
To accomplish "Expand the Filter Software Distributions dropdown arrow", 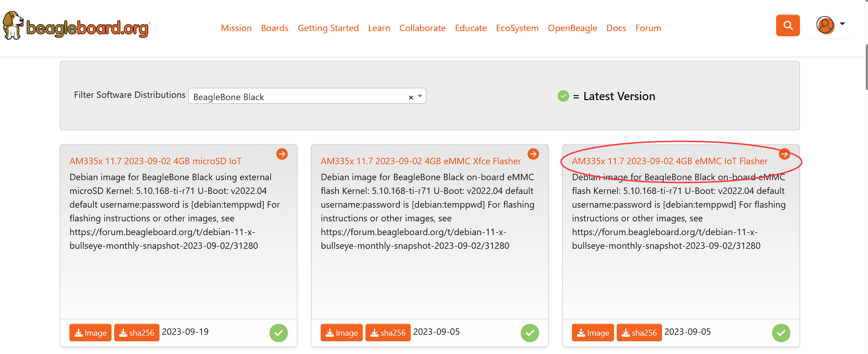I will (420, 96).
